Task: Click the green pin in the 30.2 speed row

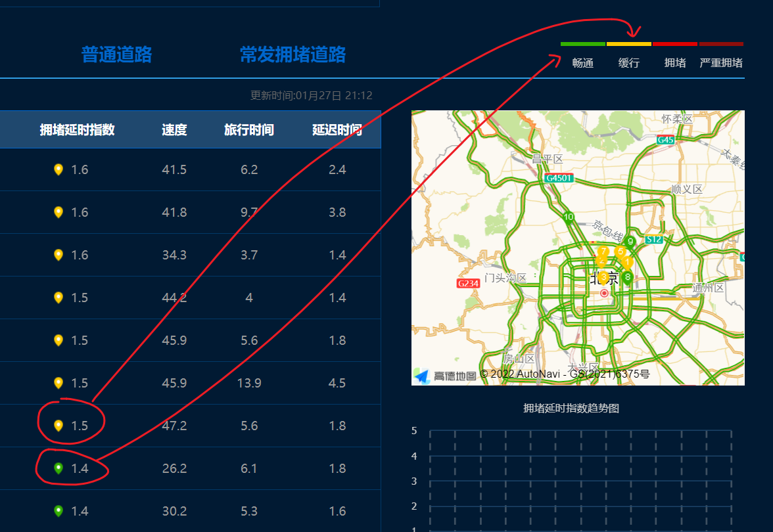Action: point(58,511)
